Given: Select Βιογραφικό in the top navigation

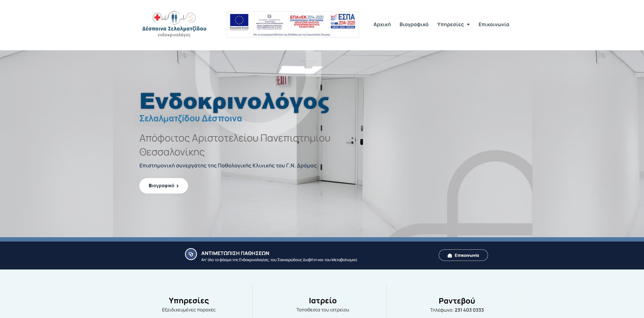Looking at the screenshot, I should click(x=414, y=24).
